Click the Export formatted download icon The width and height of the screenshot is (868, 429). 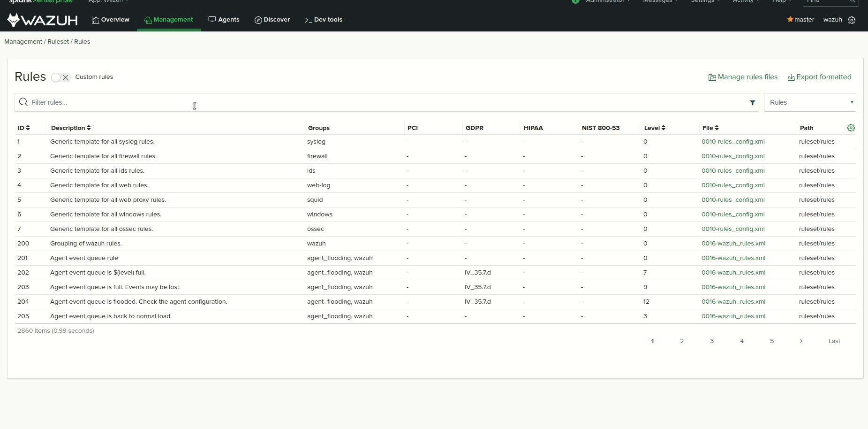(x=791, y=77)
